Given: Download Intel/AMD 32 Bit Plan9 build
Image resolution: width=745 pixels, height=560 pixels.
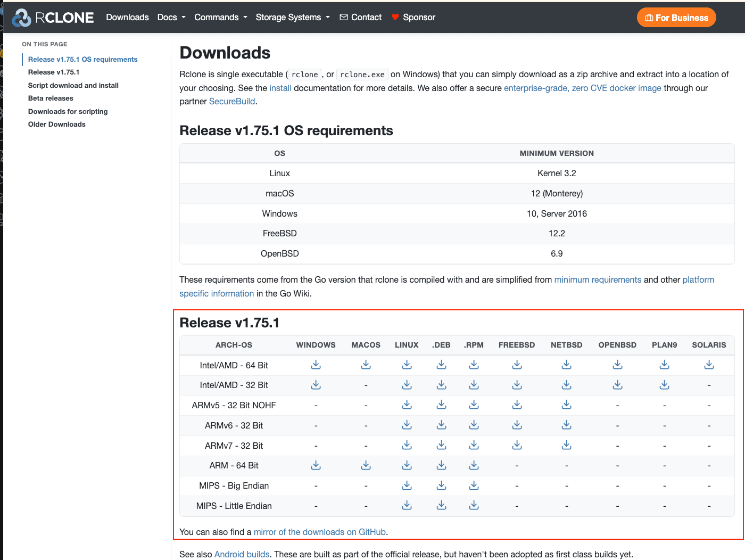Looking at the screenshot, I should coord(665,385).
